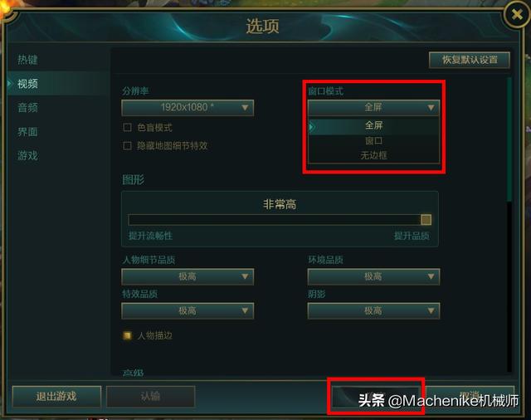Close the options window with X icon
The image size is (531, 420).
517,15
